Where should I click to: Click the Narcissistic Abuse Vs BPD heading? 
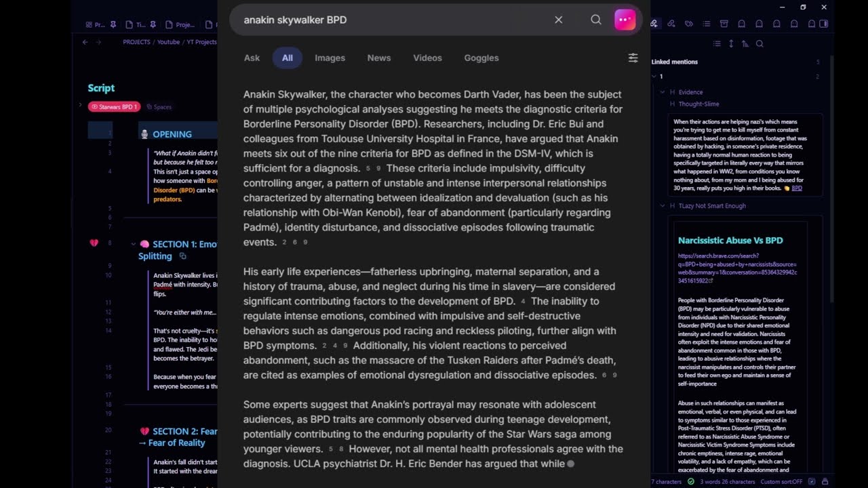(x=730, y=241)
